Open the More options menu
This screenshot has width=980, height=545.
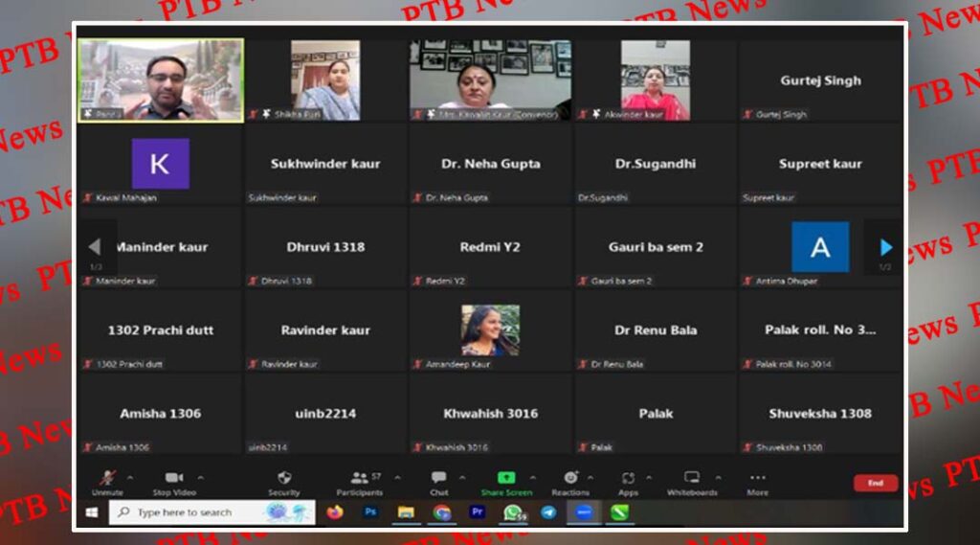click(758, 483)
